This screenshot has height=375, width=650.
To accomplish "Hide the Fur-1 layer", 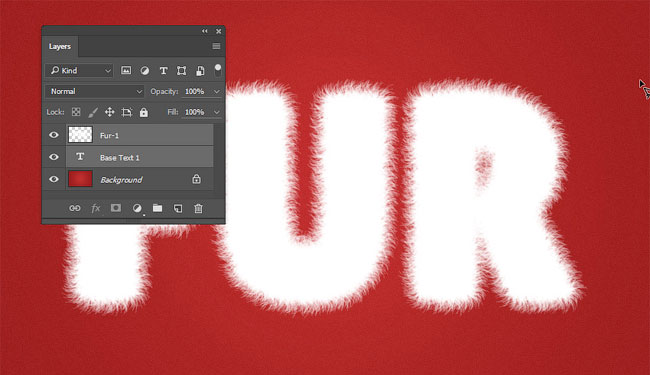I will click(x=54, y=135).
